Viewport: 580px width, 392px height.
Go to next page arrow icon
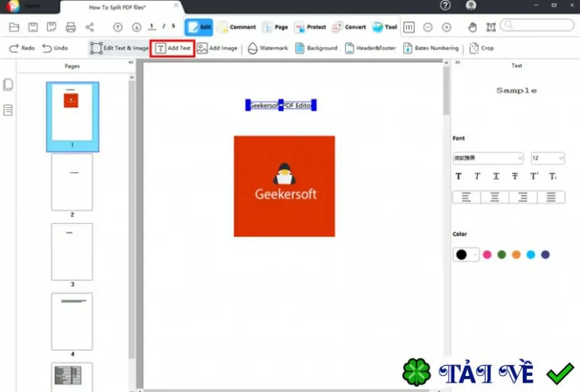[x=136, y=27]
